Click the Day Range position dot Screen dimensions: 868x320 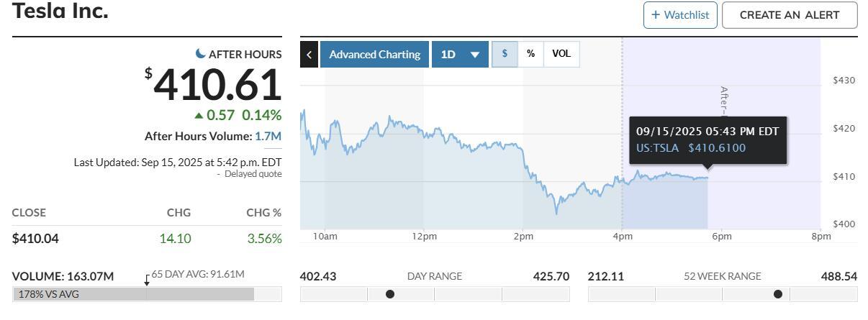click(390, 294)
